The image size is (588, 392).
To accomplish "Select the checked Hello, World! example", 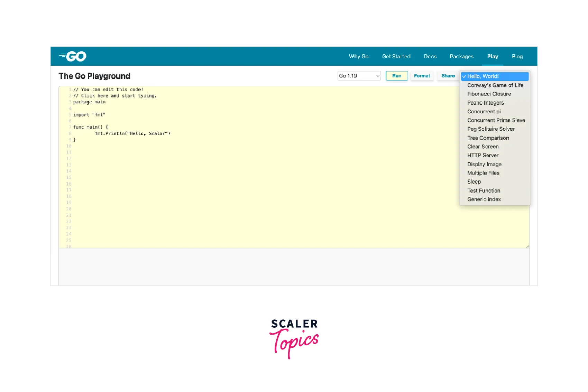I will [483, 76].
